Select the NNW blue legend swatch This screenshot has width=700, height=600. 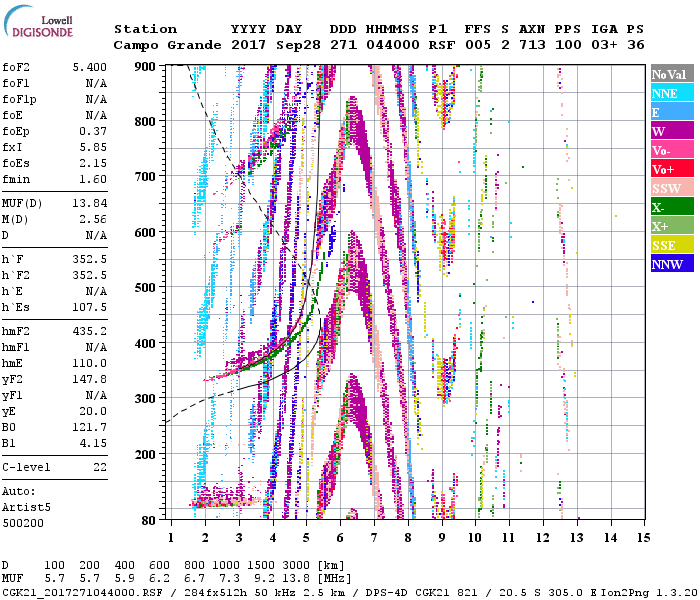pos(670,264)
